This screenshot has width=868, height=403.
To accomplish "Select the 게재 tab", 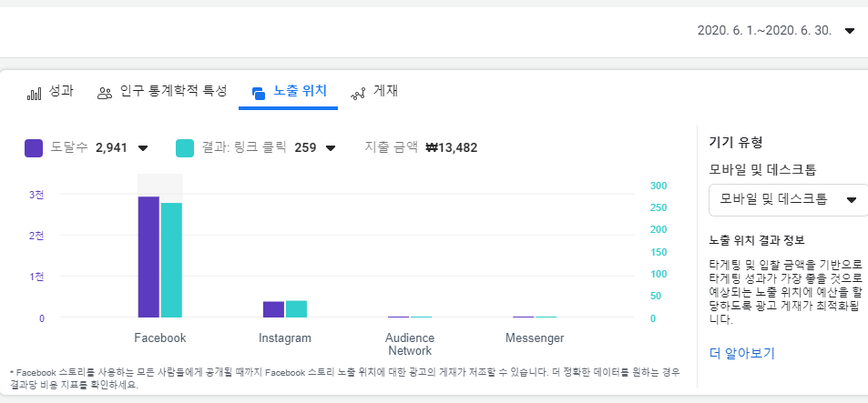I will pyautogui.click(x=374, y=92).
